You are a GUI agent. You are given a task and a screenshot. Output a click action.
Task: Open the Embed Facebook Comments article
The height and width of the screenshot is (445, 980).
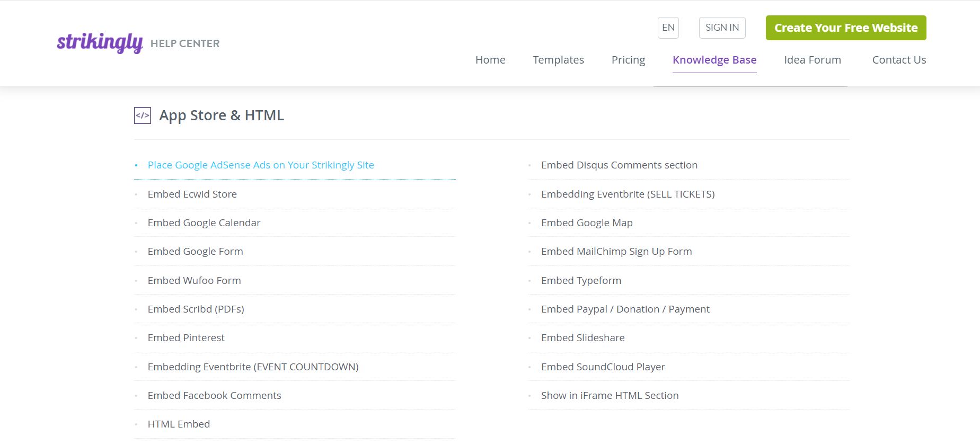coord(215,395)
